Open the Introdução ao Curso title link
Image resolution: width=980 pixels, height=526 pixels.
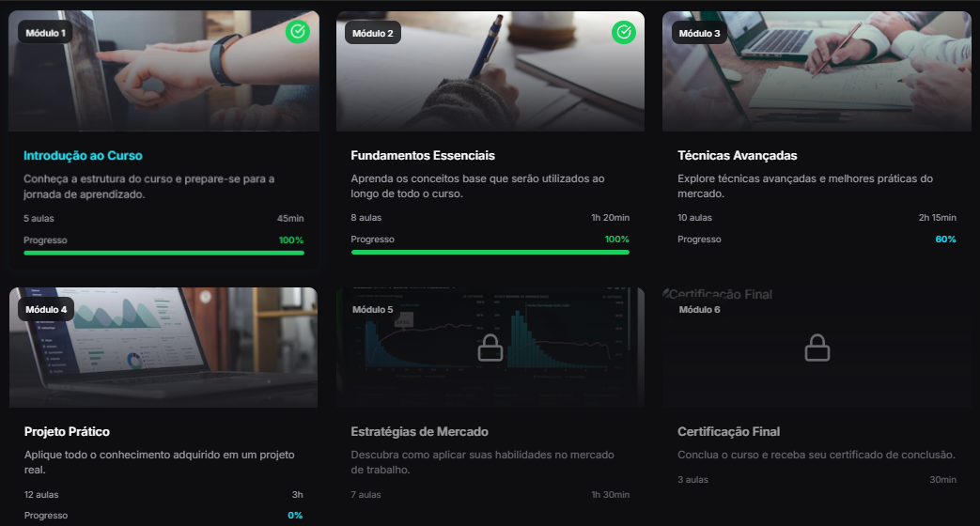pos(83,156)
